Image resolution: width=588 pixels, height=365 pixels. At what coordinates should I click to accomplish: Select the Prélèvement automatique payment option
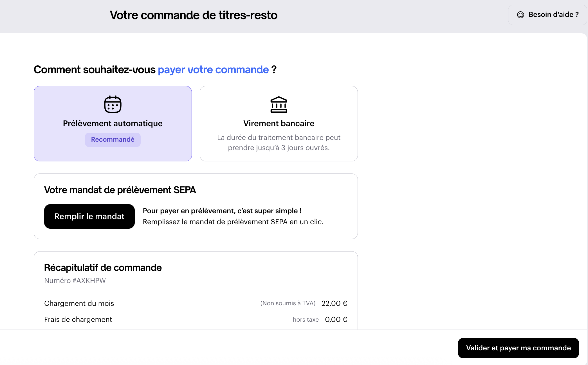pos(113,123)
